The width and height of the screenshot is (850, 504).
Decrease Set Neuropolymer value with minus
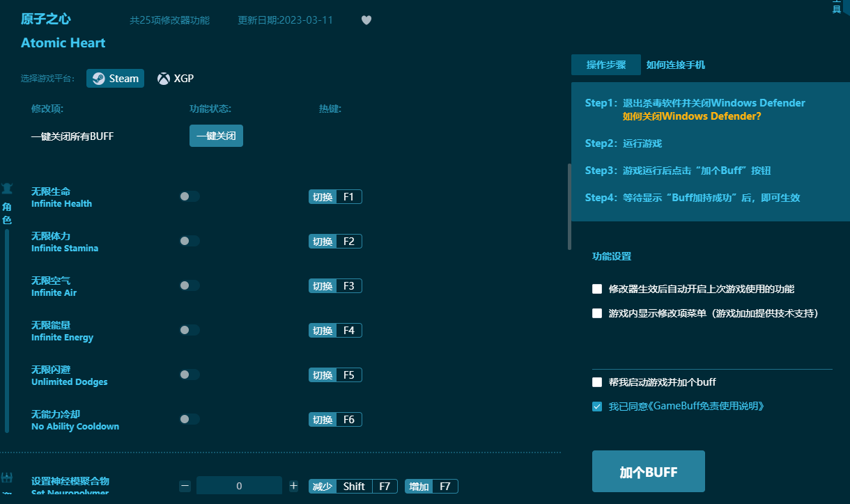coord(185,486)
